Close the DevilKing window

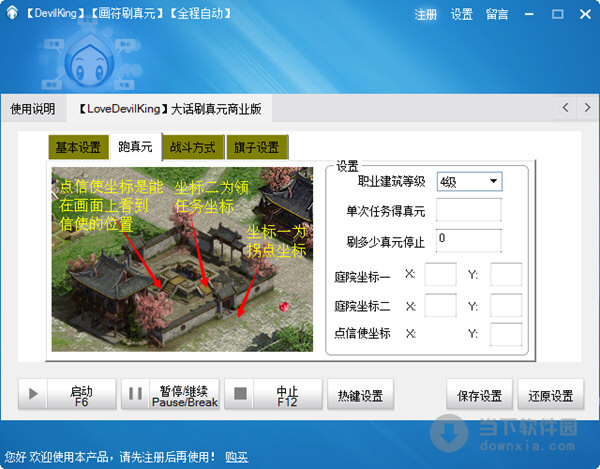[585, 14]
